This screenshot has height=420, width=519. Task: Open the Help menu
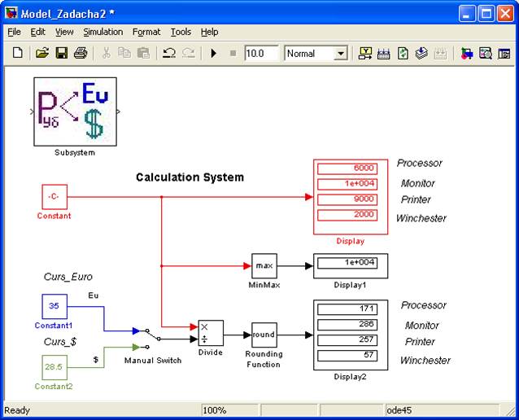coord(209,32)
